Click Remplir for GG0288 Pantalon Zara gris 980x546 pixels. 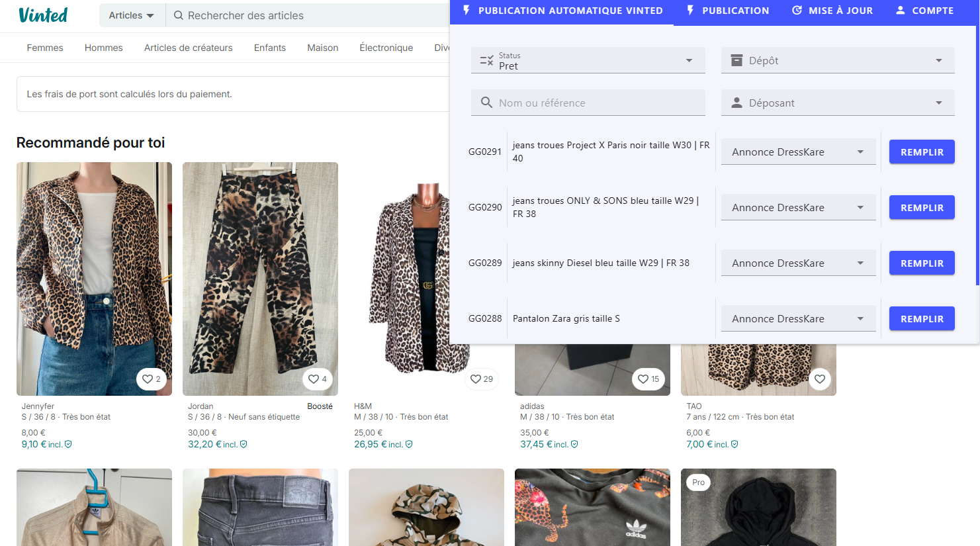[922, 318]
